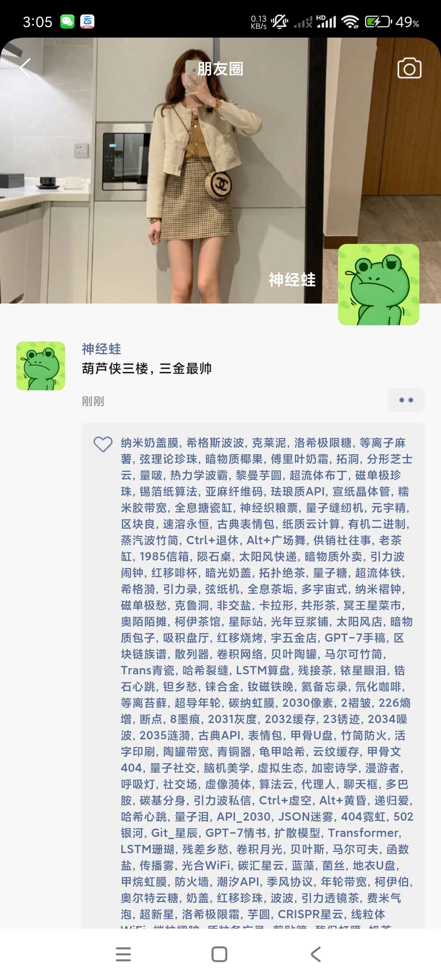Tap the white 神经蛙 name on the cover
Image resolution: width=441 pixels, height=980 pixels.
[292, 280]
